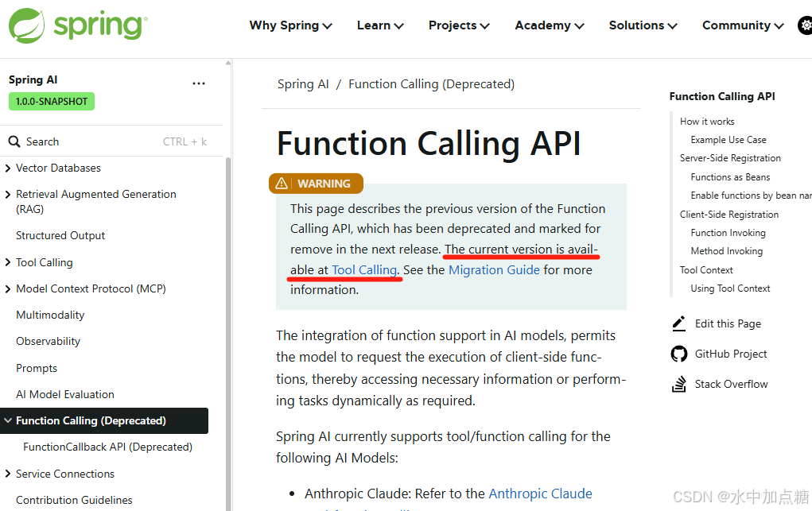The height and width of the screenshot is (511, 812).
Task: Expand the Vector Databases section
Action: coord(8,168)
